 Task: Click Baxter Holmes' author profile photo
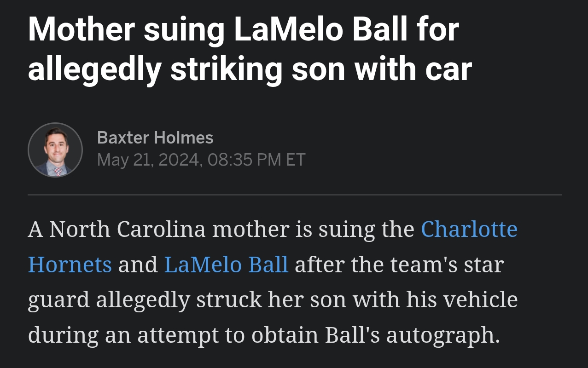[55, 150]
